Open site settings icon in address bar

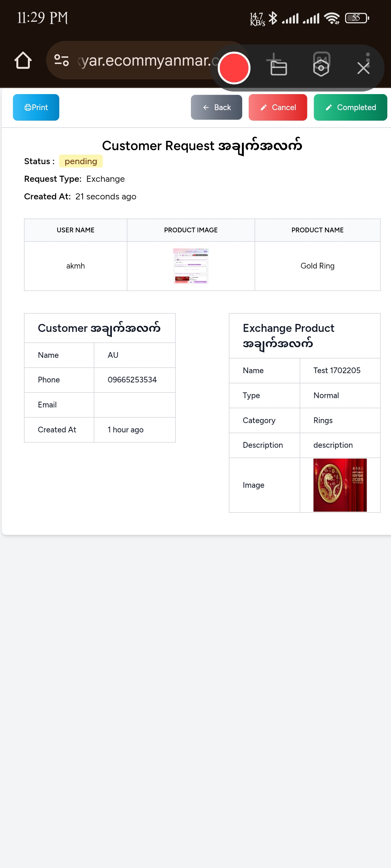(x=62, y=61)
